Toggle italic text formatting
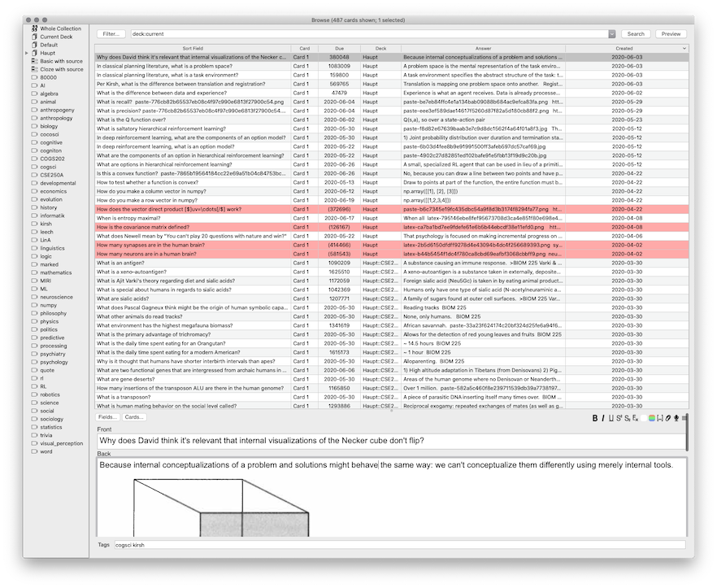 click(x=603, y=418)
